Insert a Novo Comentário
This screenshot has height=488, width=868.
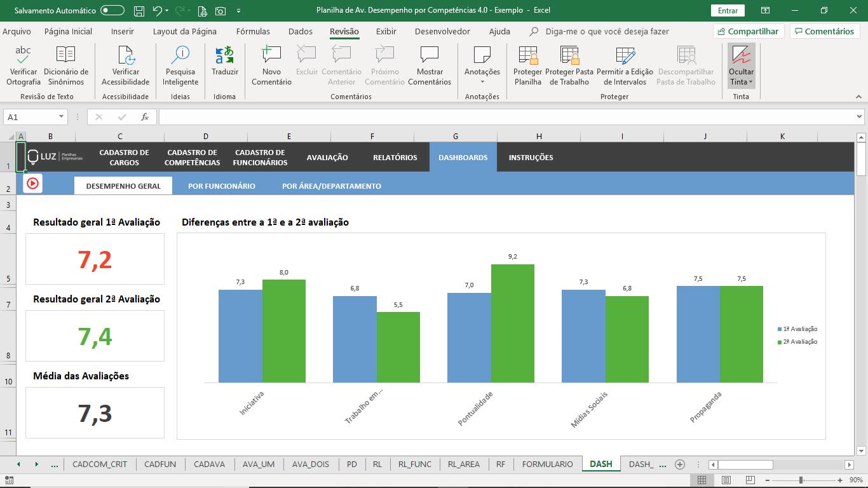coord(271,65)
